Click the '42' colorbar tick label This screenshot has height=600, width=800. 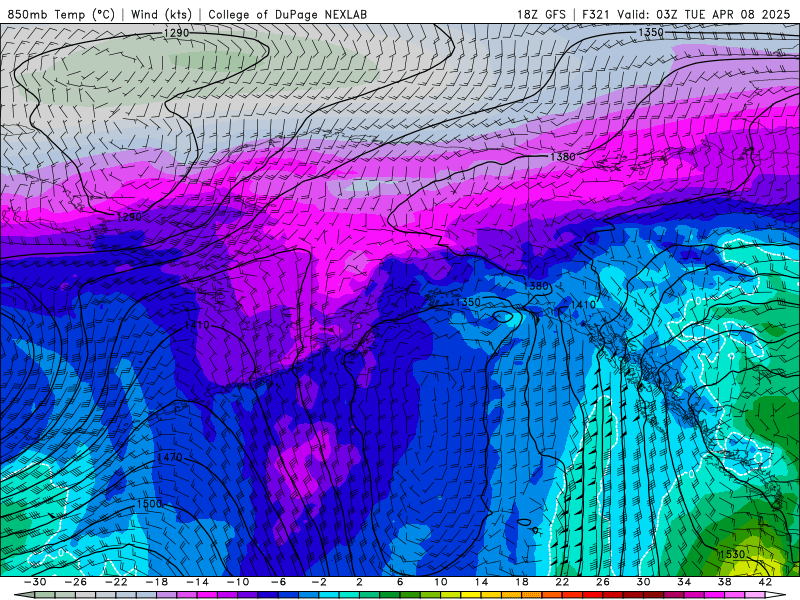pos(765,582)
